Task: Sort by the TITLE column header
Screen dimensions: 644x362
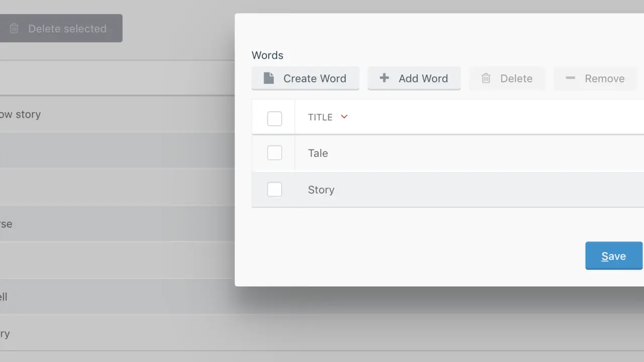Action: [x=320, y=117]
